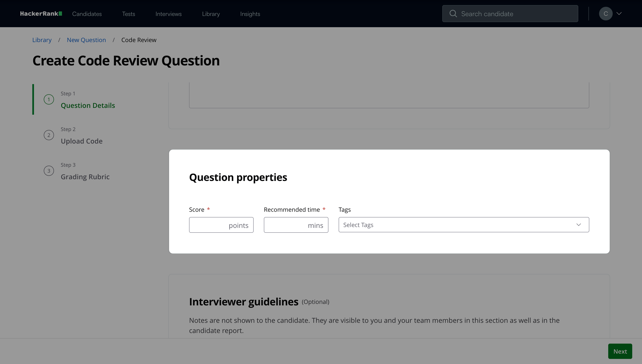This screenshot has width=642, height=364.
Task: Click the Step 1 circle icon
Action: click(x=49, y=100)
